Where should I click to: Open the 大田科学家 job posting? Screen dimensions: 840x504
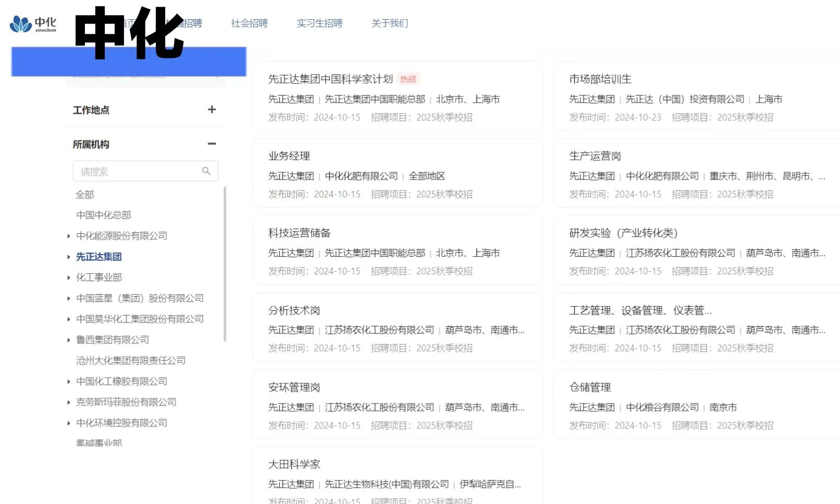294,464
